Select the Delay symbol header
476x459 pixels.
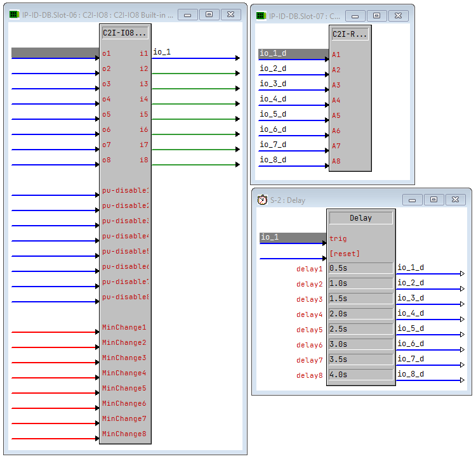(x=360, y=218)
